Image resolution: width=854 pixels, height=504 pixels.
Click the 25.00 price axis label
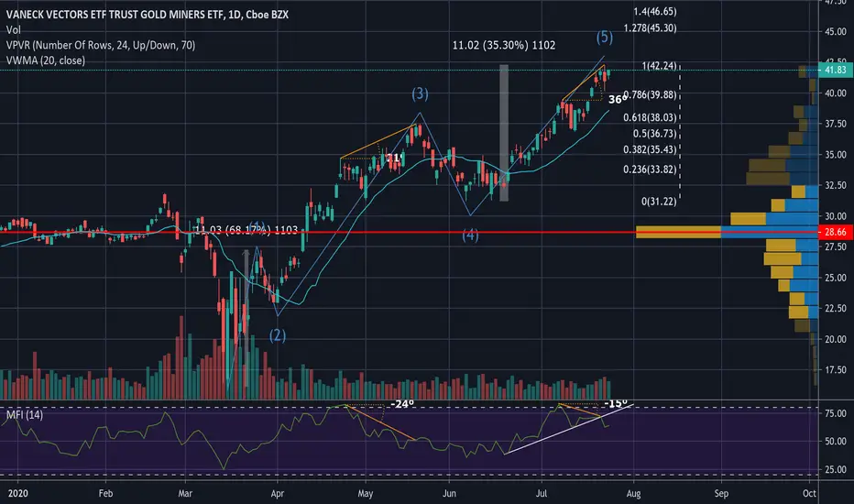tap(836, 278)
